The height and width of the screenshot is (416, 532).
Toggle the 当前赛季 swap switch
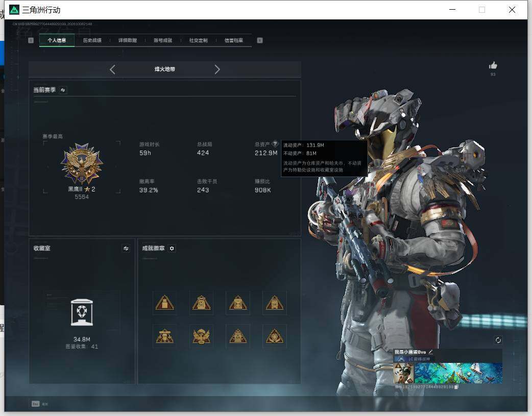tap(63, 90)
